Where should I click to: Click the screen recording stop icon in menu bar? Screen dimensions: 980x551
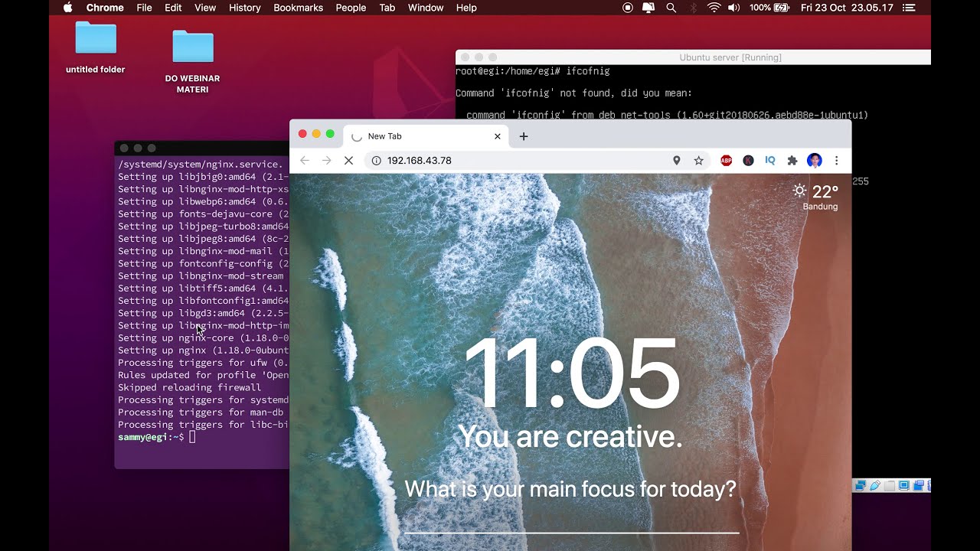(628, 8)
